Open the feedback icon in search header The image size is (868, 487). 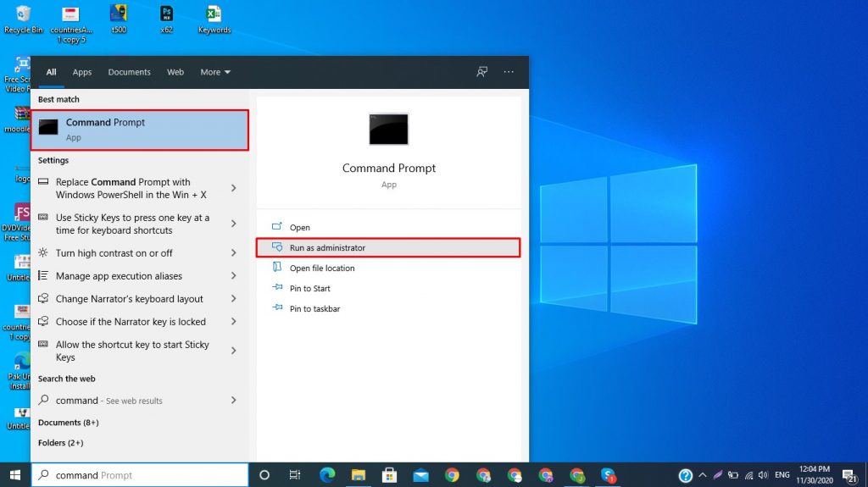click(481, 72)
